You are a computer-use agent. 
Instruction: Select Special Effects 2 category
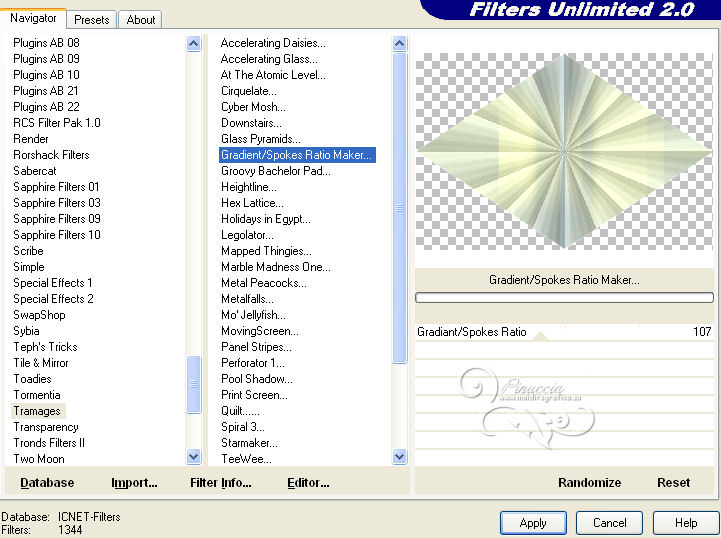pyautogui.click(x=53, y=299)
